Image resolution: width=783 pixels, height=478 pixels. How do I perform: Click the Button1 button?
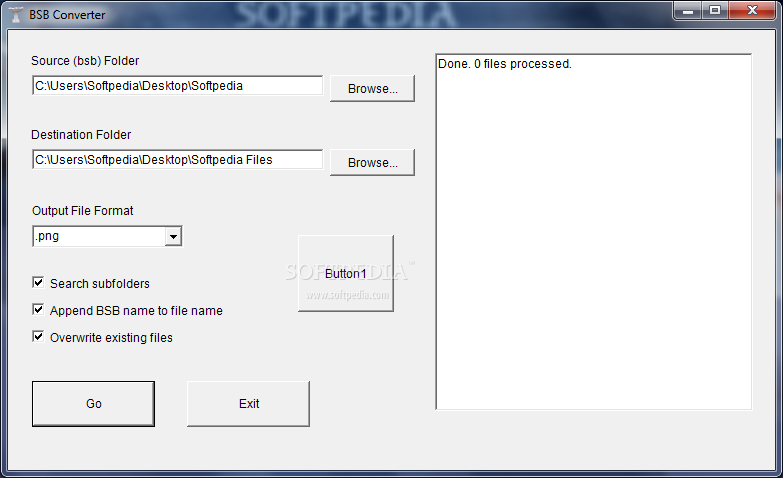click(346, 273)
